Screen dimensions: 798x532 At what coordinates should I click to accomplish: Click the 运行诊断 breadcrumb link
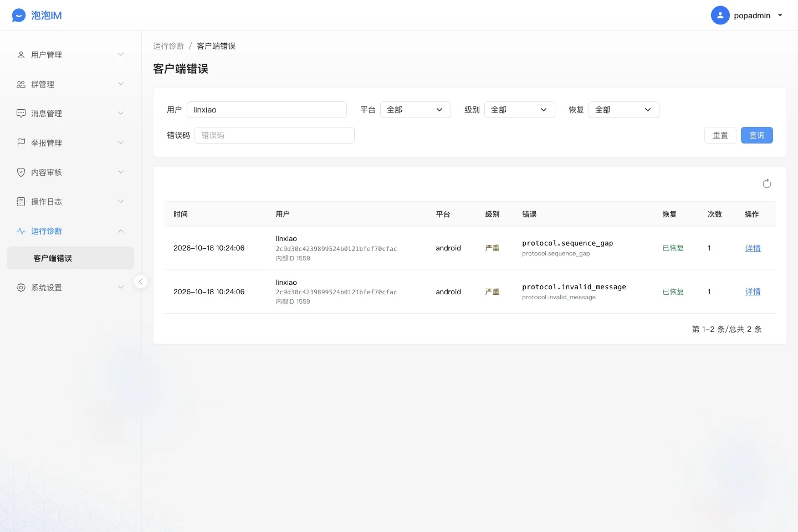click(x=168, y=46)
